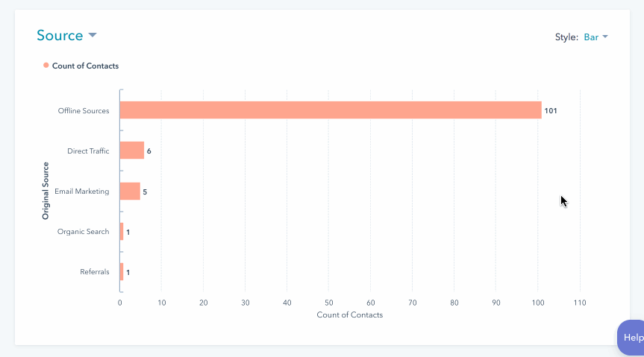Click the Referrals axis label
644x357 pixels.
[x=95, y=272]
